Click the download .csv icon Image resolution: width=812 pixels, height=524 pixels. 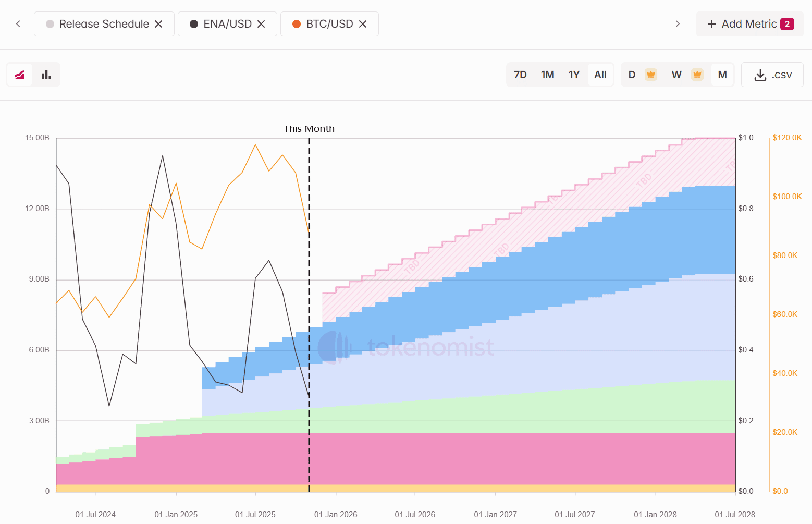point(760,75)
